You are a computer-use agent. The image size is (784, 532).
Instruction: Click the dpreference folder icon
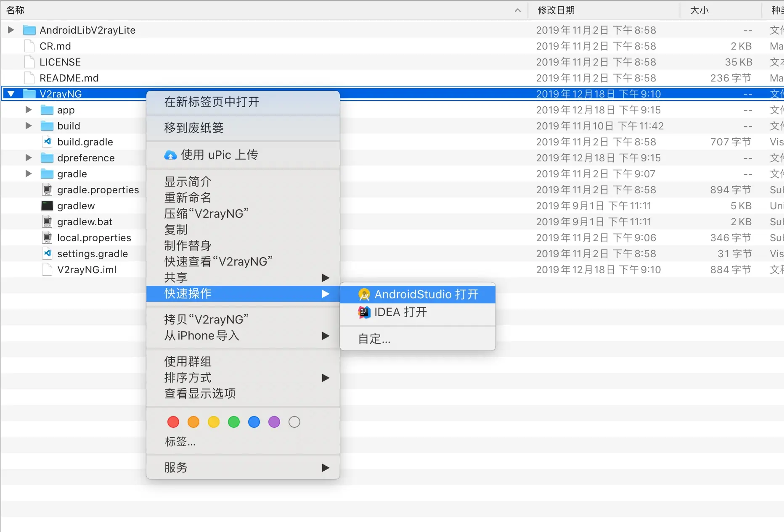coord(47,158)
